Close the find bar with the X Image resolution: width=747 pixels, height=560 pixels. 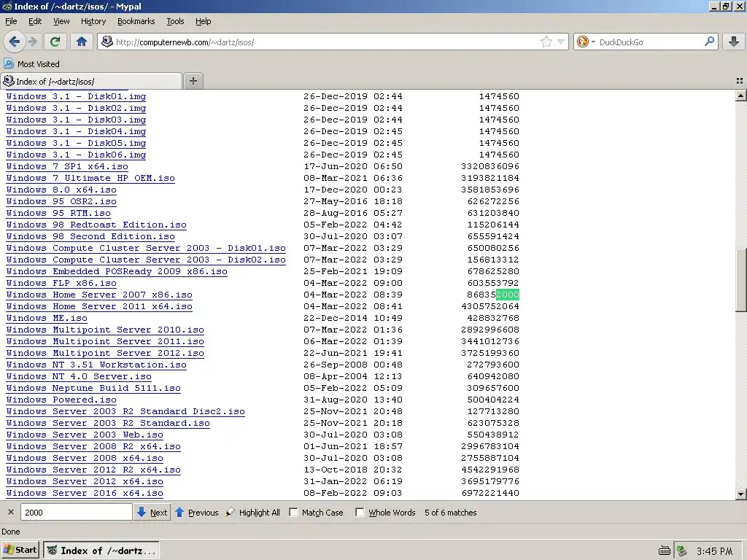click(x=10, y=513)
